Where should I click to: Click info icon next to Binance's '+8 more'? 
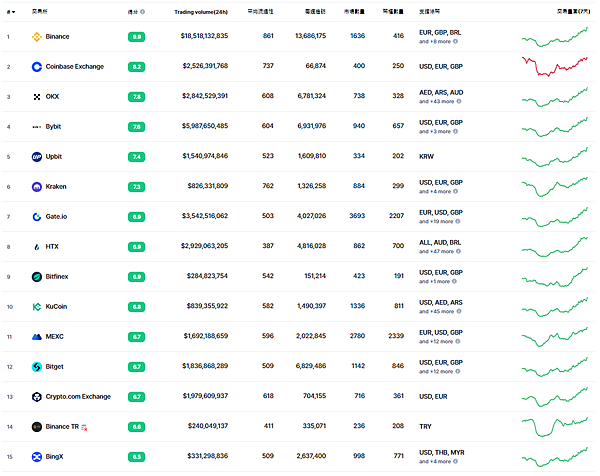455,41
